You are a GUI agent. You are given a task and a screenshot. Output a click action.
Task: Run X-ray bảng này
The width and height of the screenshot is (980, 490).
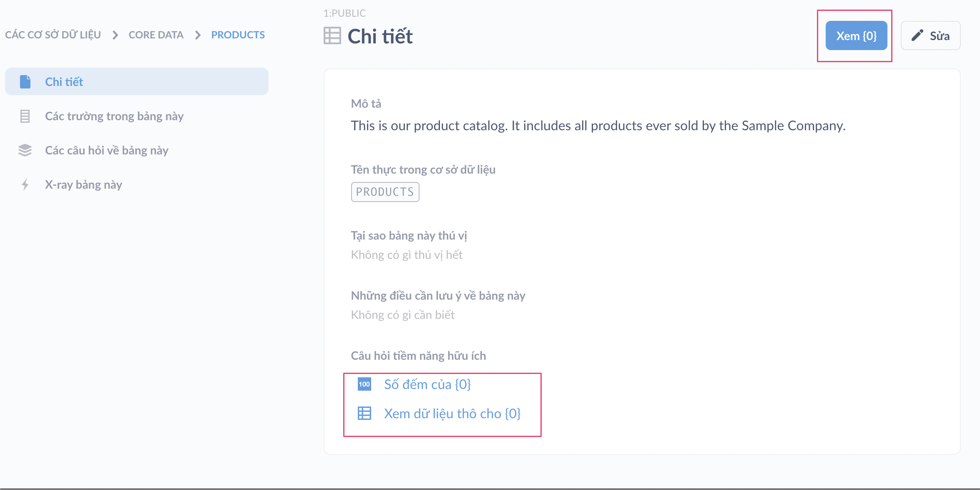point(83,184)
